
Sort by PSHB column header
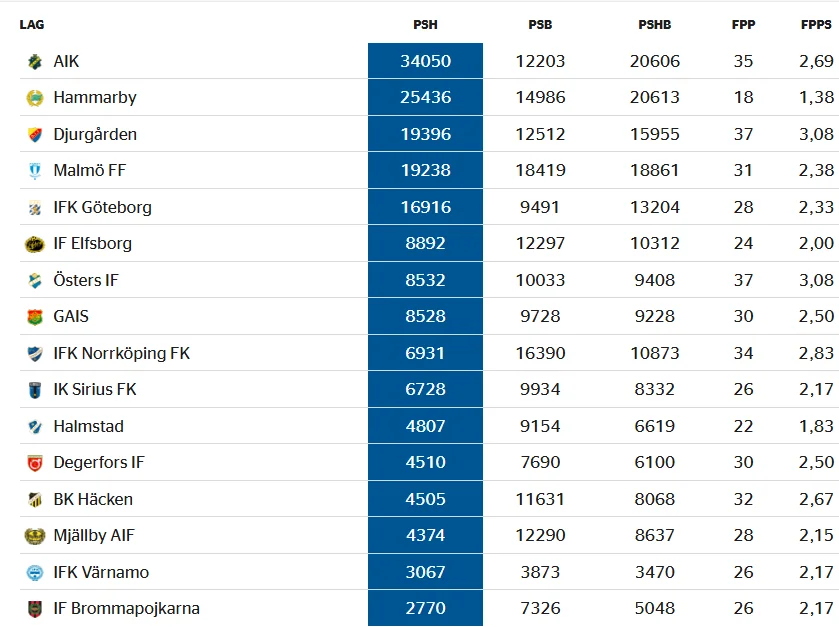point(654,25)
